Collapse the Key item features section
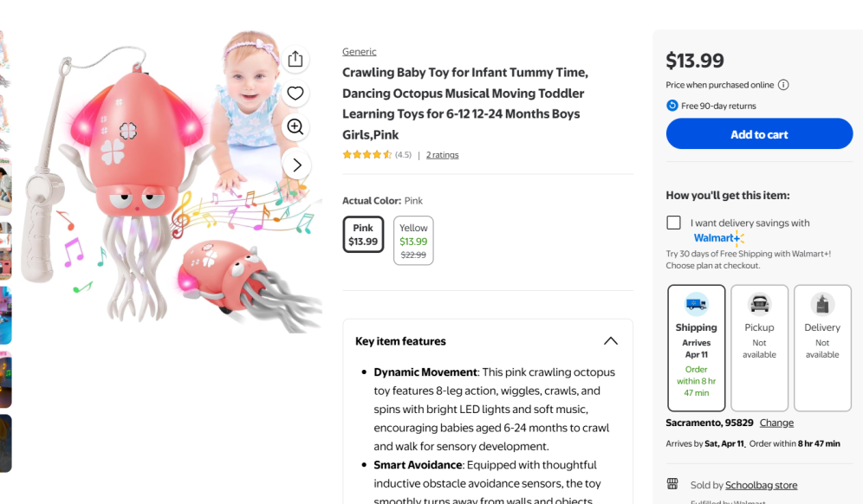Image resolution: width=863 pixels, height=504 pixels. tap(611, 341)
